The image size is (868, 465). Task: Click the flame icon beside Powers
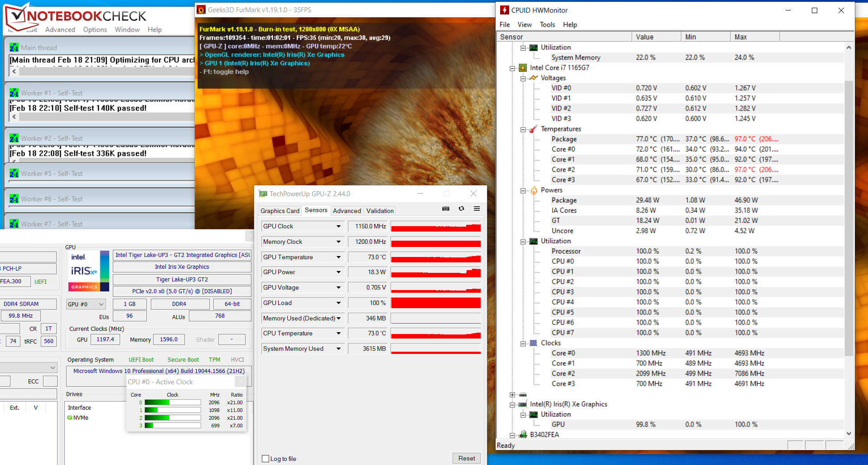pos(534,190)
